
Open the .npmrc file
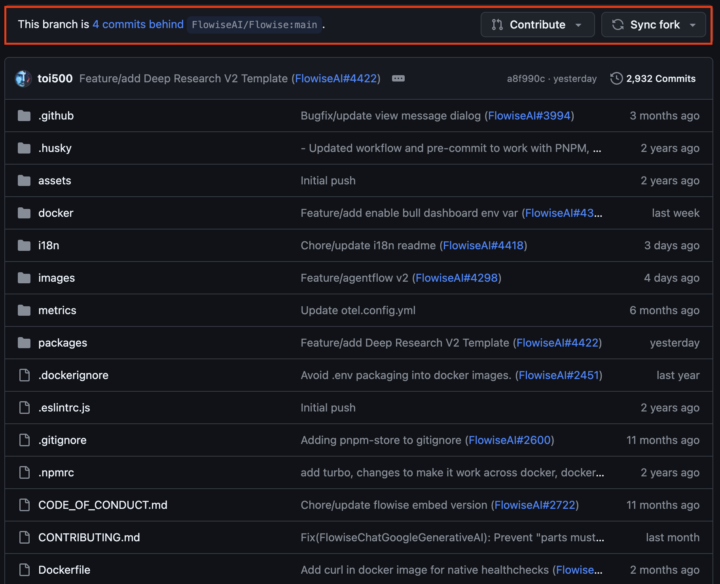[56, 472]
